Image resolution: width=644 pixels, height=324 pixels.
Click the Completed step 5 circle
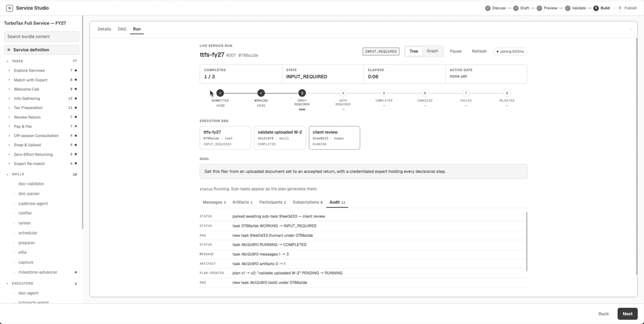point(384,93)
